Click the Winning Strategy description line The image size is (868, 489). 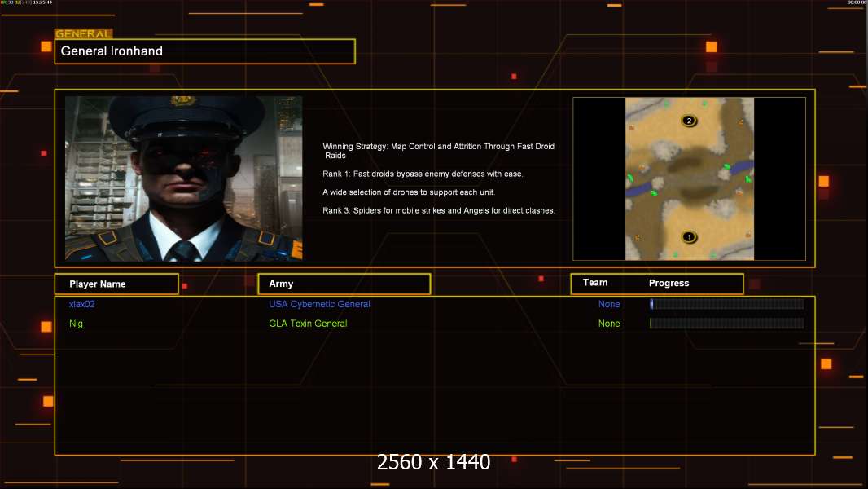[x=438, y=151]
